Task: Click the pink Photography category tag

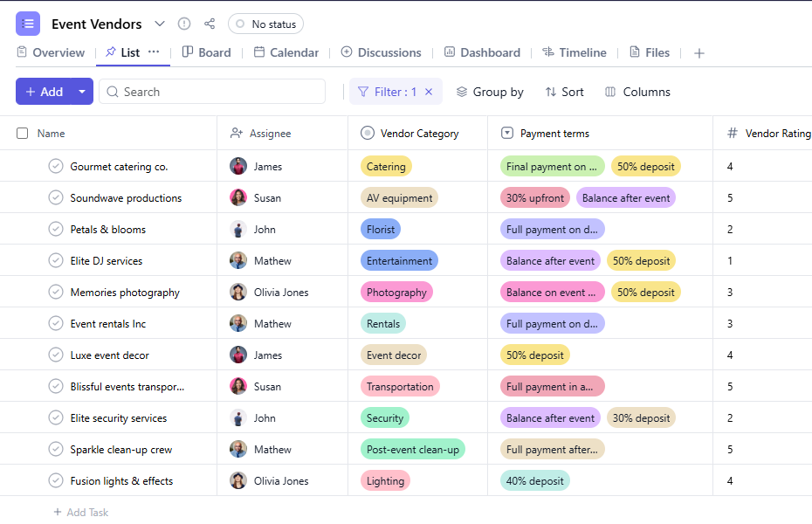Action: click(x=396, y=292)
